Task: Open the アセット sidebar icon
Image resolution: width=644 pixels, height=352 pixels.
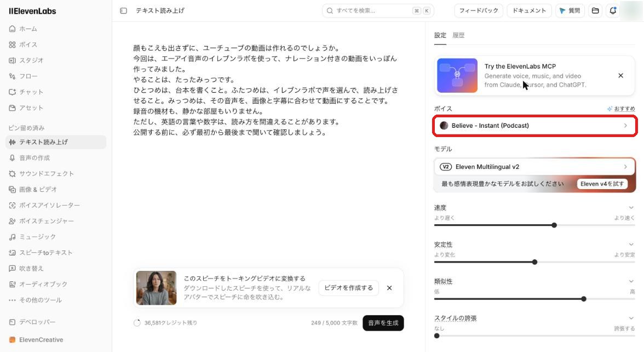Action: pos(12,107)
